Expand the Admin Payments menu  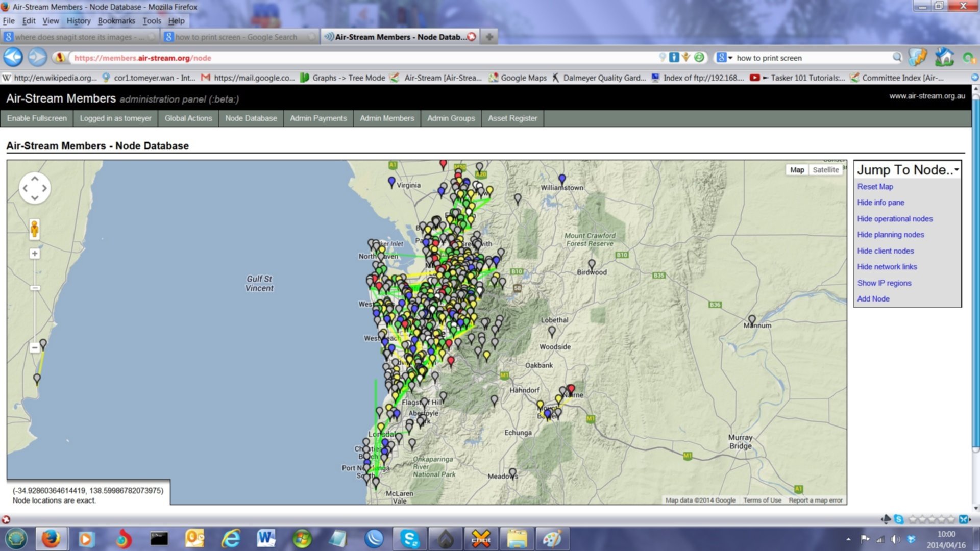point(318,118)
